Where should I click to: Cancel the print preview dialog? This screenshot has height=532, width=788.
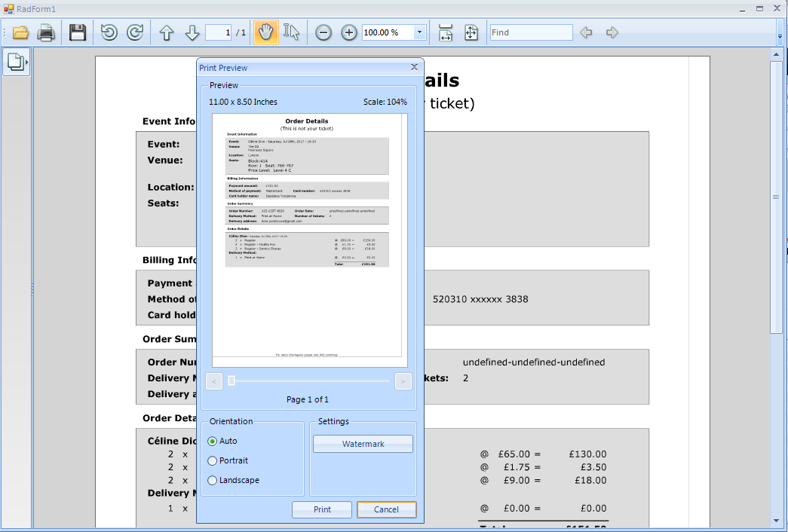386,509
